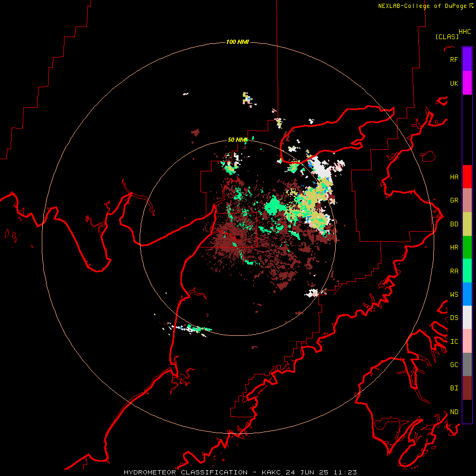Click the 11:23 time stamp
This screenshot has height=476, width=476.
click(345, 472)
